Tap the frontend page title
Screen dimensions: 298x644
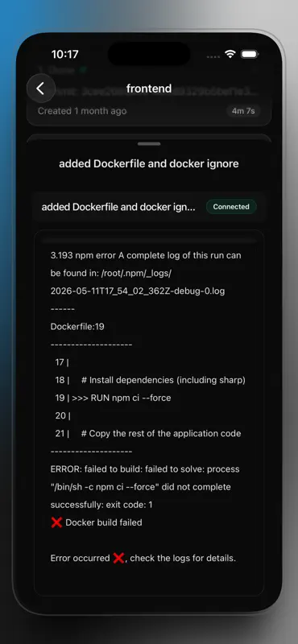tap(149, 89)
